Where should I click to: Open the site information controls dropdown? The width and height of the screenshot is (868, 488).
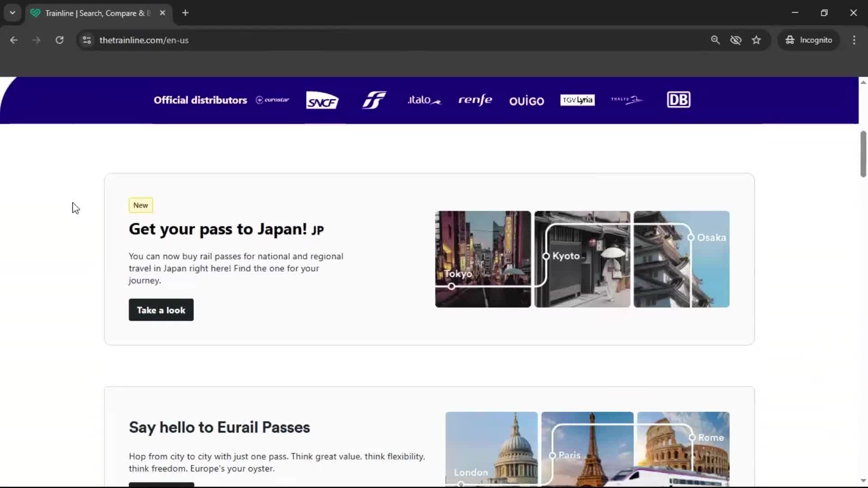click(86, 40)
